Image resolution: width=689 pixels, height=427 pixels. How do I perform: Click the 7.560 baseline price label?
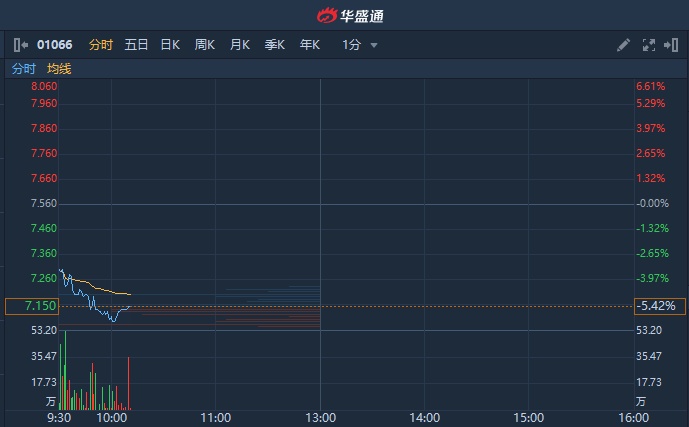coord(44,203)
